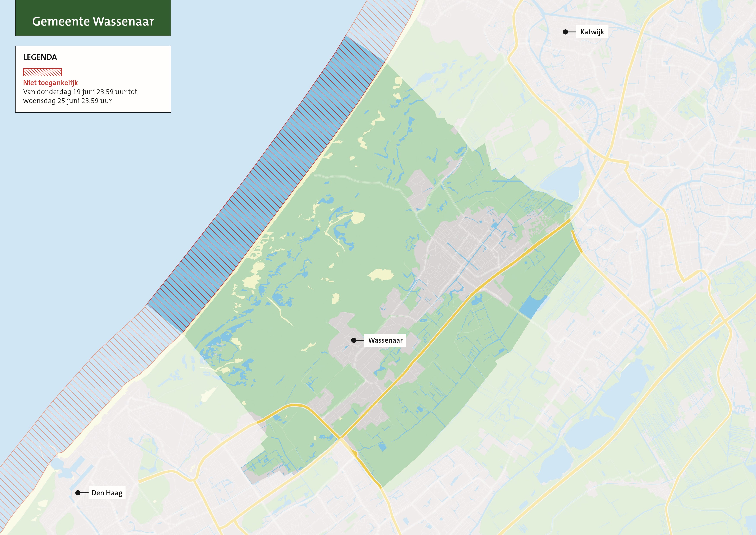Click the black dot marker for Den Haag
The image size is (756, 535).
click(x=78, y=493)
